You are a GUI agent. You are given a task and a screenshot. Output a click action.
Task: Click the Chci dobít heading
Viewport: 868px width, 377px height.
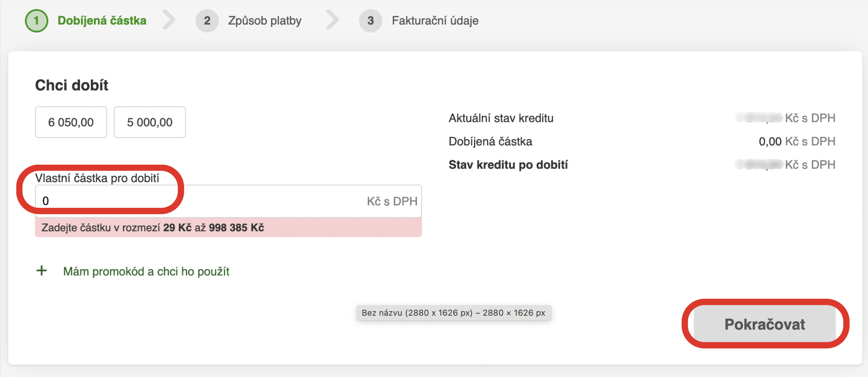pos(72,85)
